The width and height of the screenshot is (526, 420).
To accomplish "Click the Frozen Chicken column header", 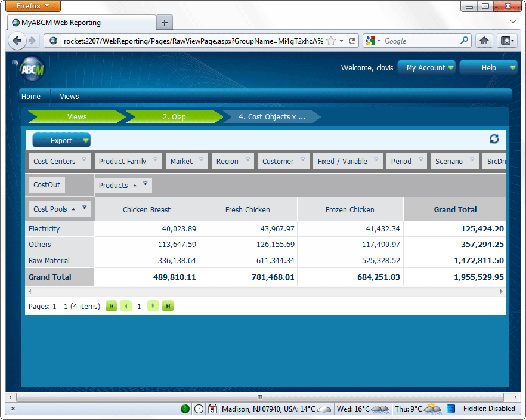I will [350, 209].
